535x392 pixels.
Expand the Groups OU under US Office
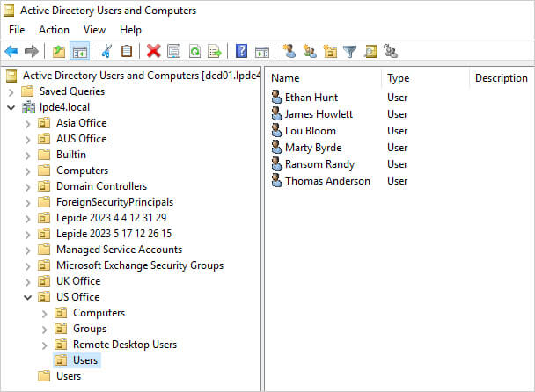point(44,330)
